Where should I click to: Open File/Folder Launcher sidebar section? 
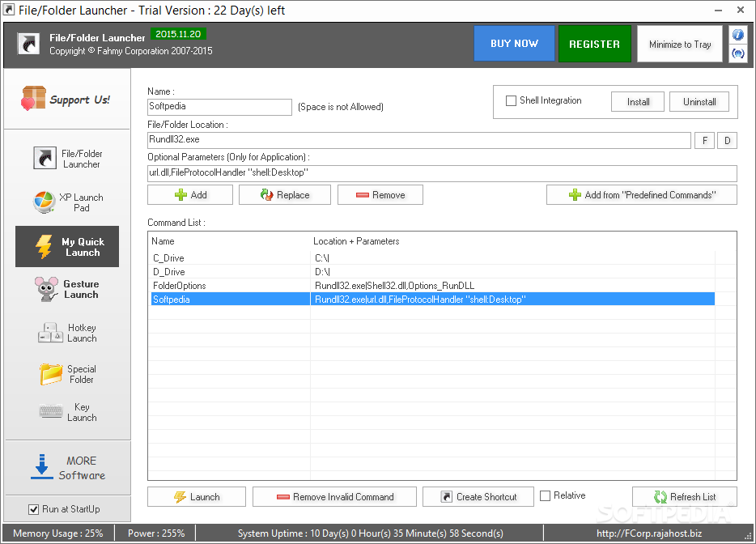click(x=67, y=159)
